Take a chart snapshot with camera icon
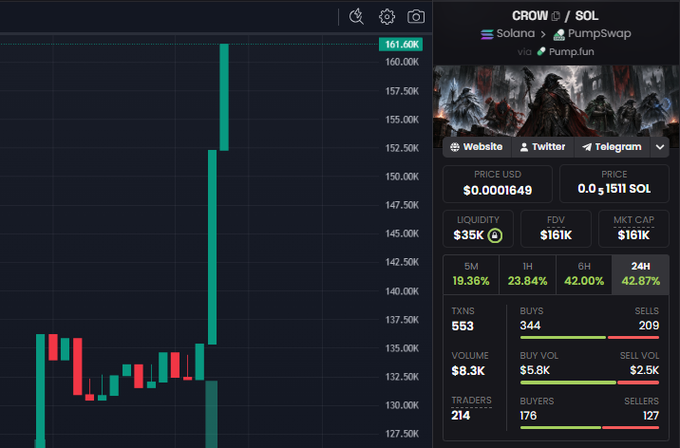 [x=416, y=16]
